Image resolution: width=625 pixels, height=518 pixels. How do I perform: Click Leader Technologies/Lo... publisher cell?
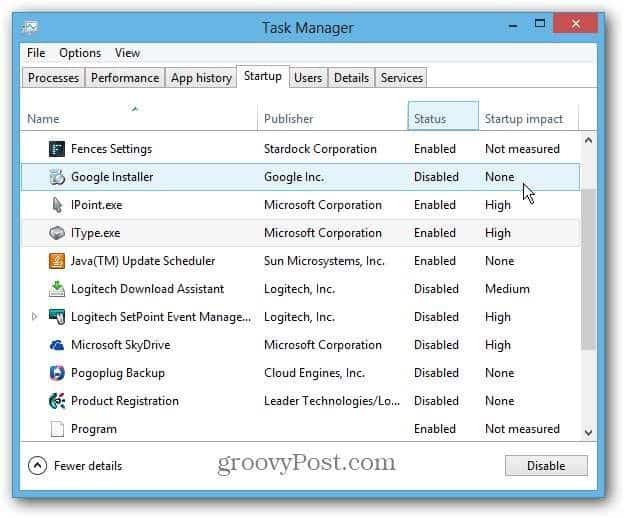pyautogui.click(x=332, y=401)
